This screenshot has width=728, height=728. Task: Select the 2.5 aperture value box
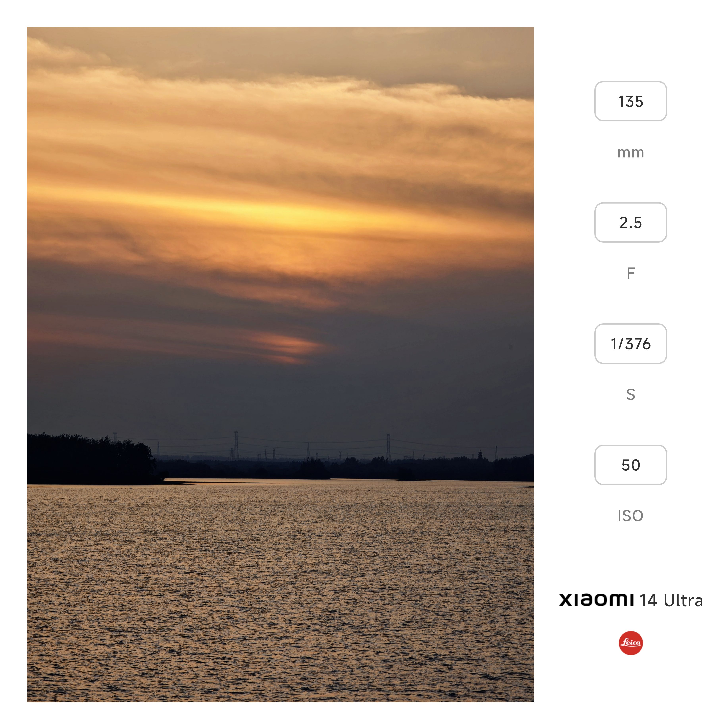(x=630, y=222)
